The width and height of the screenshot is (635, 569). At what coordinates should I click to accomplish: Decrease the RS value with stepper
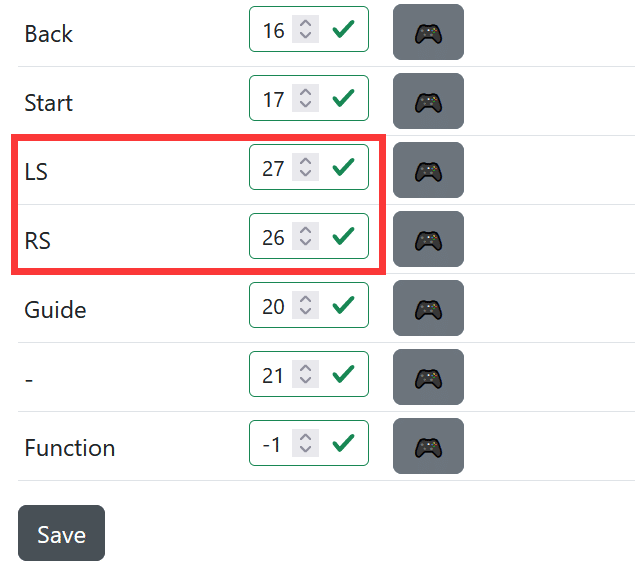click(306, 243)
